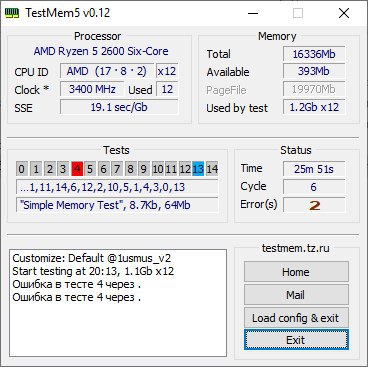368x367 pixels.
Task: Click the AMD Ryzen 5 2600 Six-Core text
Action: click(x=101, y=51)
